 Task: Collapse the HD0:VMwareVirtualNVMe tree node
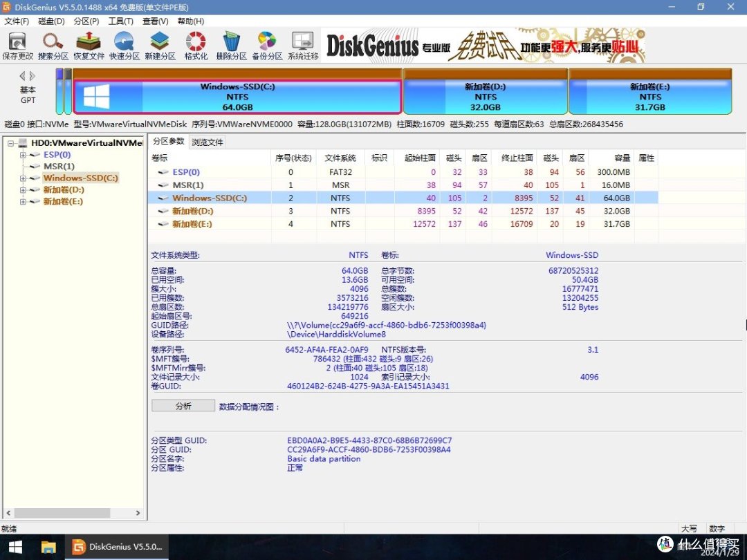point(10,143)
